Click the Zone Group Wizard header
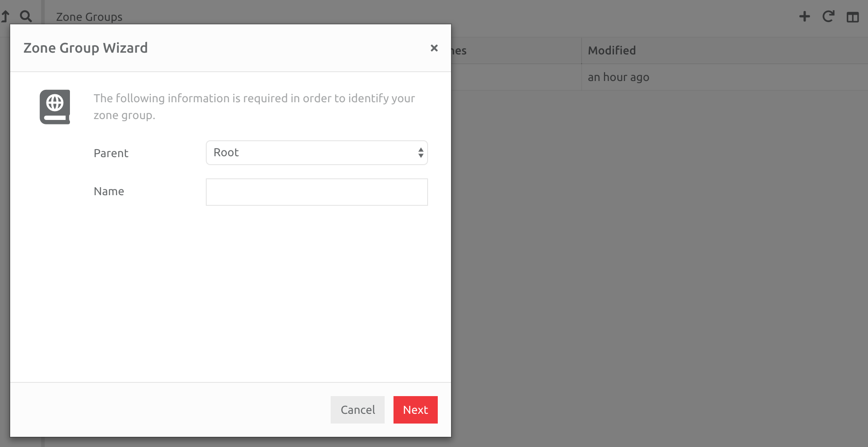Viewport: 868px width, 447px height. [85, 47]
